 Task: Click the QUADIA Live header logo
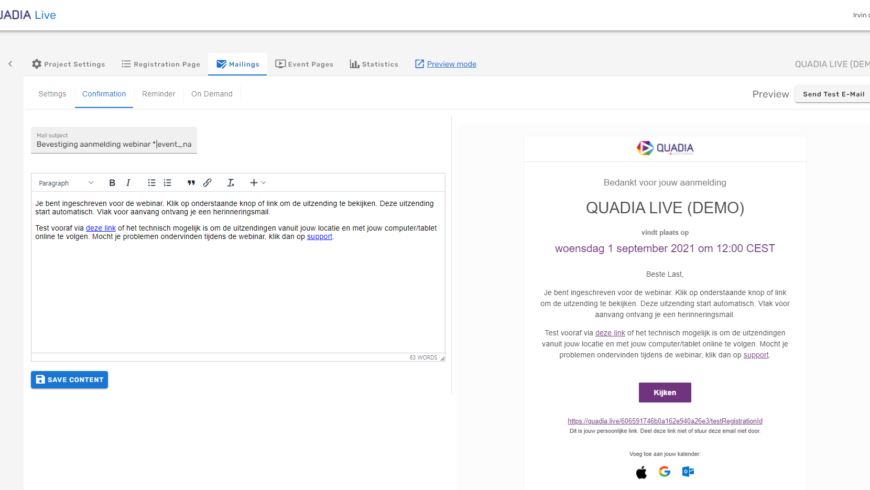coord(28,15)
